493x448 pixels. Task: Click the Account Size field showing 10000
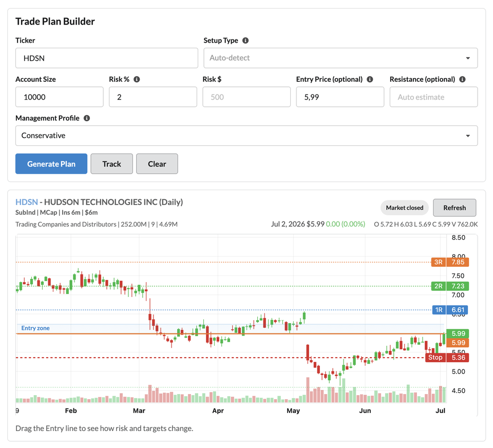coord(60,97)
